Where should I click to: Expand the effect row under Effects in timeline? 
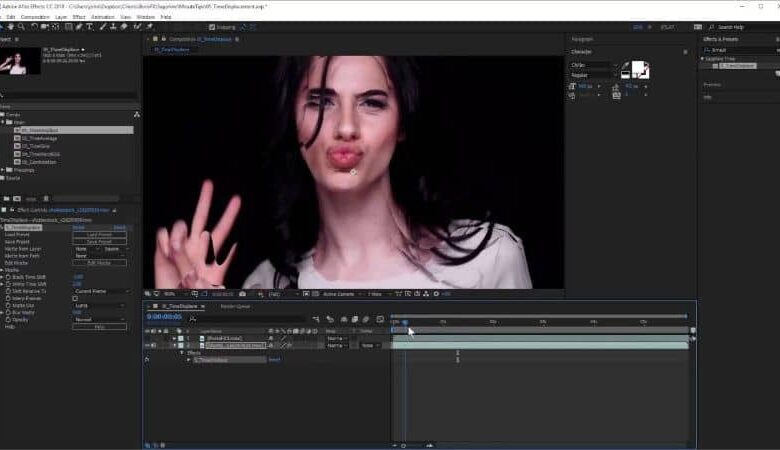point(189,360)
